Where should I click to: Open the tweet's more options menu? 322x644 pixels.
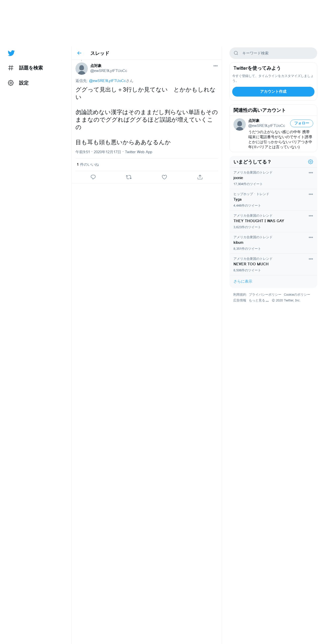[x=215, y=66]
